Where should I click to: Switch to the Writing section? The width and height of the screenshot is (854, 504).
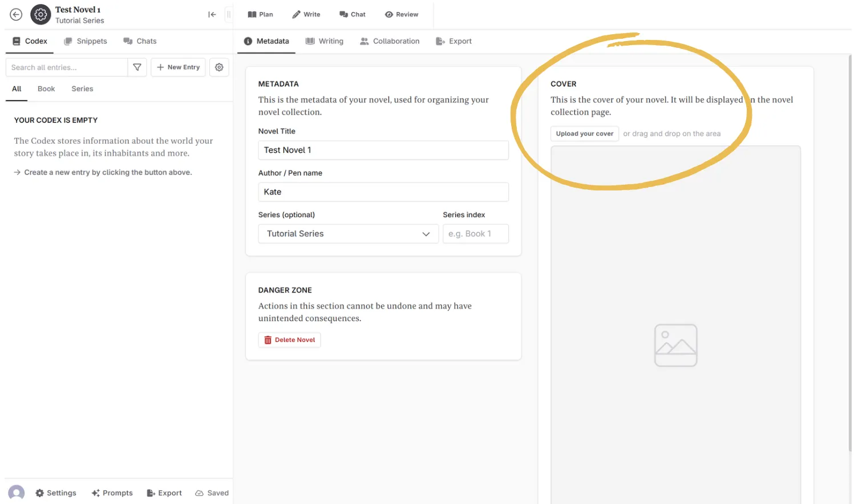coord(325,40)
